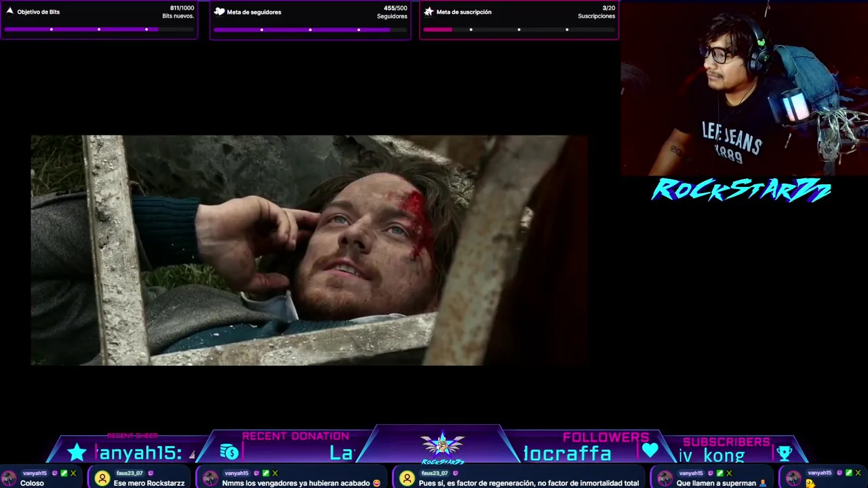Screen dimensions: 868x488
Task: Click the Bits goal triangle icon
Action: [9, 12]
